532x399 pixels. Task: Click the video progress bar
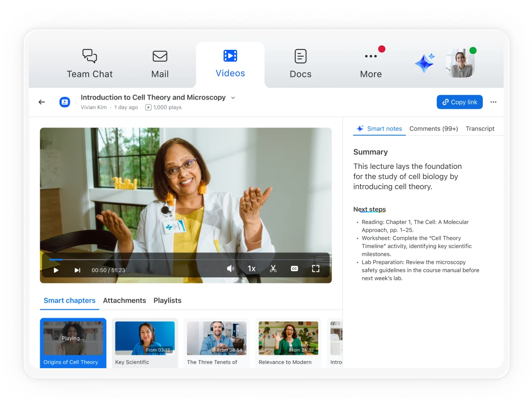(186, 260)
